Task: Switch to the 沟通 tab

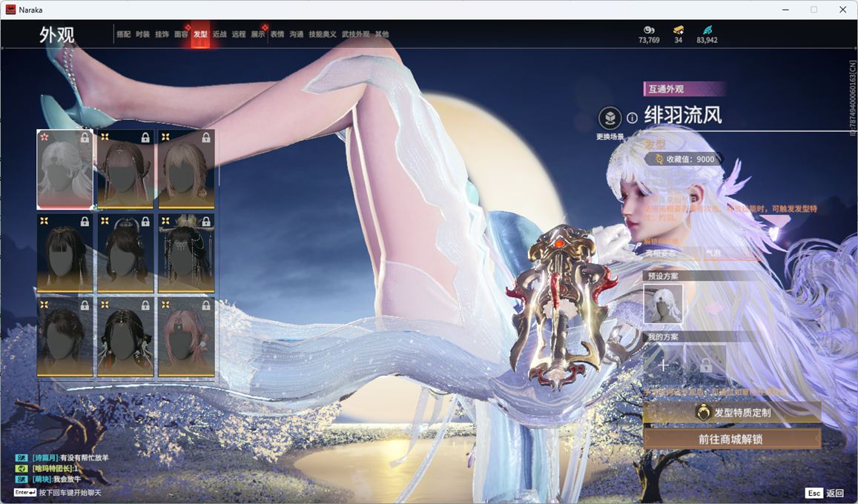Action: tap(297, 34)
